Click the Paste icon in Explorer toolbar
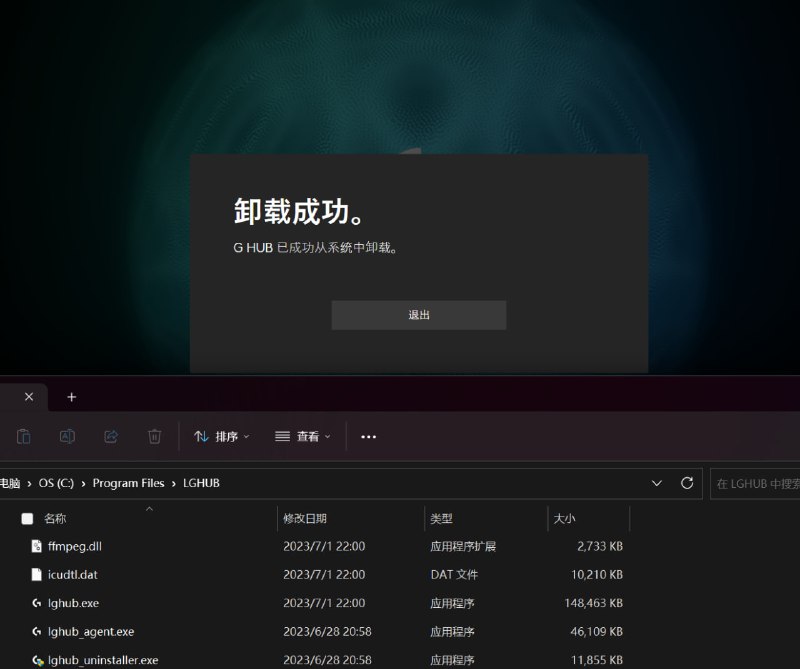800x669 pixels. click(22, 437)
